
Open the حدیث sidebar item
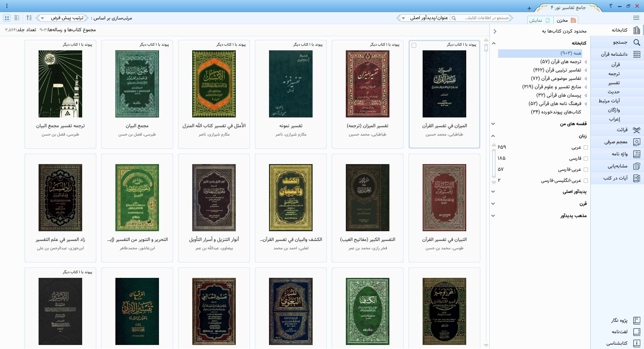point(613,92)
